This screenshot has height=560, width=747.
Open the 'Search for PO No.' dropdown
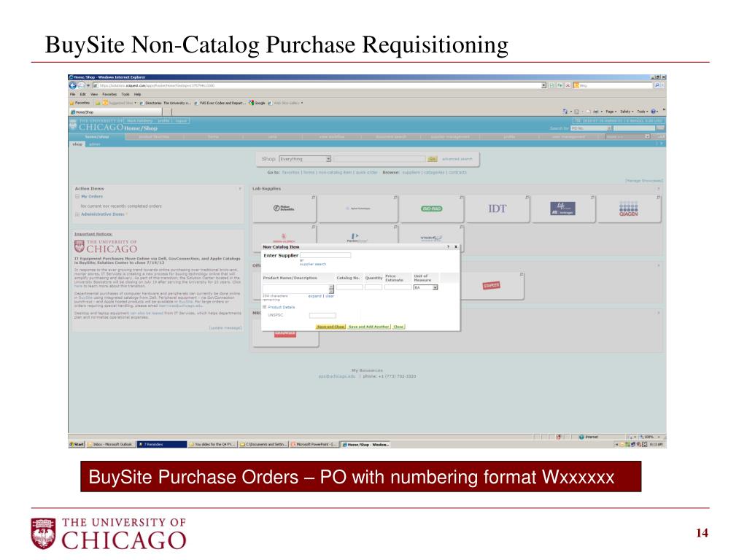pos(591,128)
